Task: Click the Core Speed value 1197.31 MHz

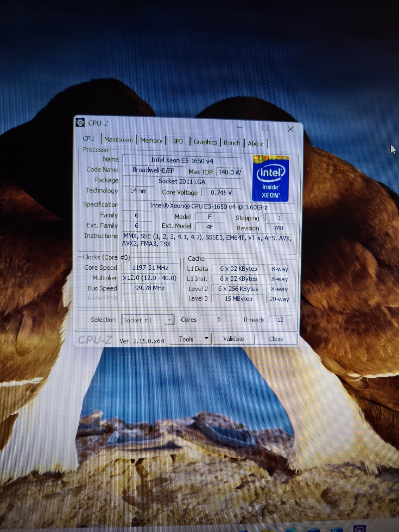Action: tap(150, 268)
